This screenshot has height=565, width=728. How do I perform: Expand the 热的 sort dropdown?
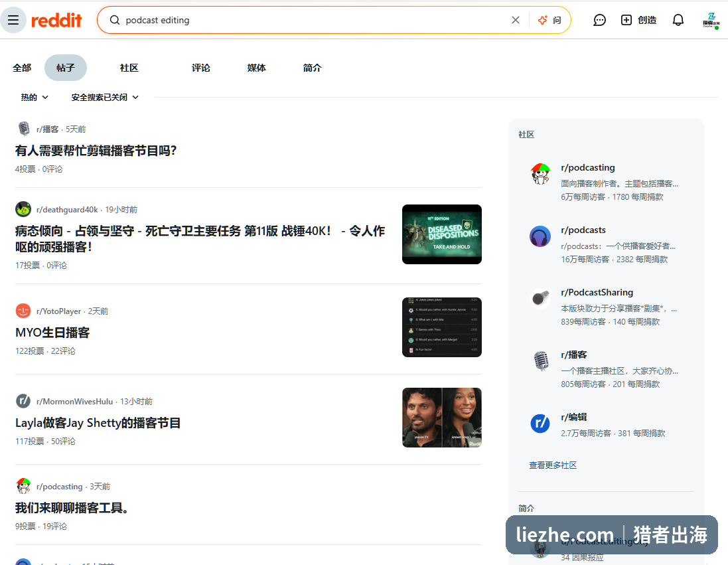pyautogui.click(x=35, y=97)
